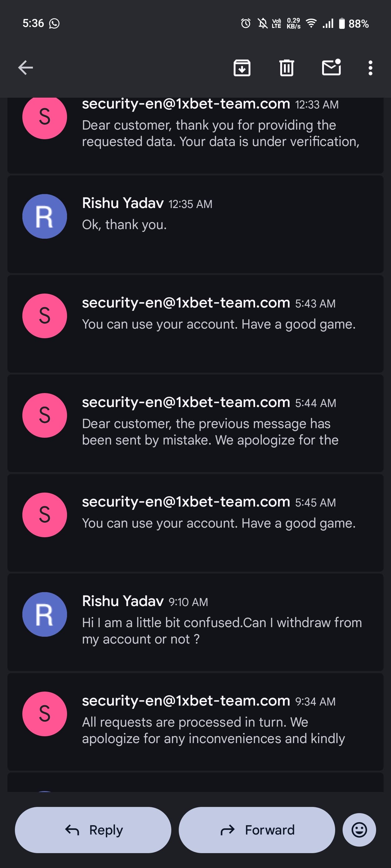Tap the Reply button
The image size is (391, 868).
tap(93, 830)
